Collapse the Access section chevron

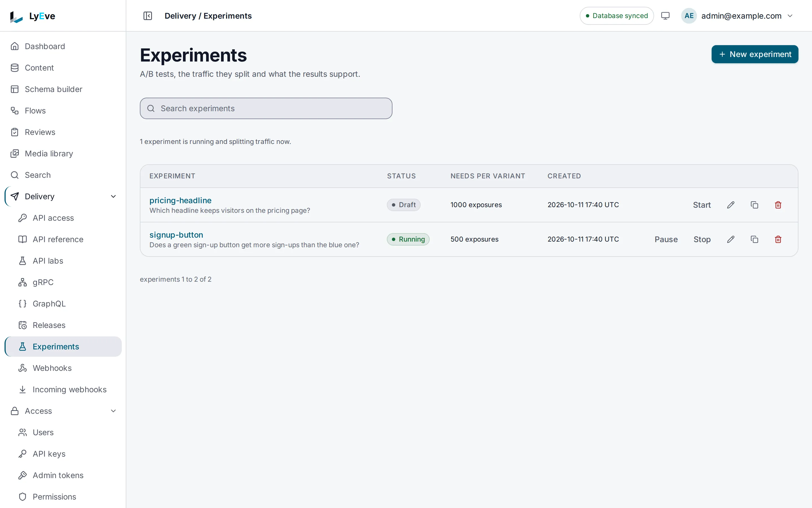pyautogui.click(x=113, y=411)
